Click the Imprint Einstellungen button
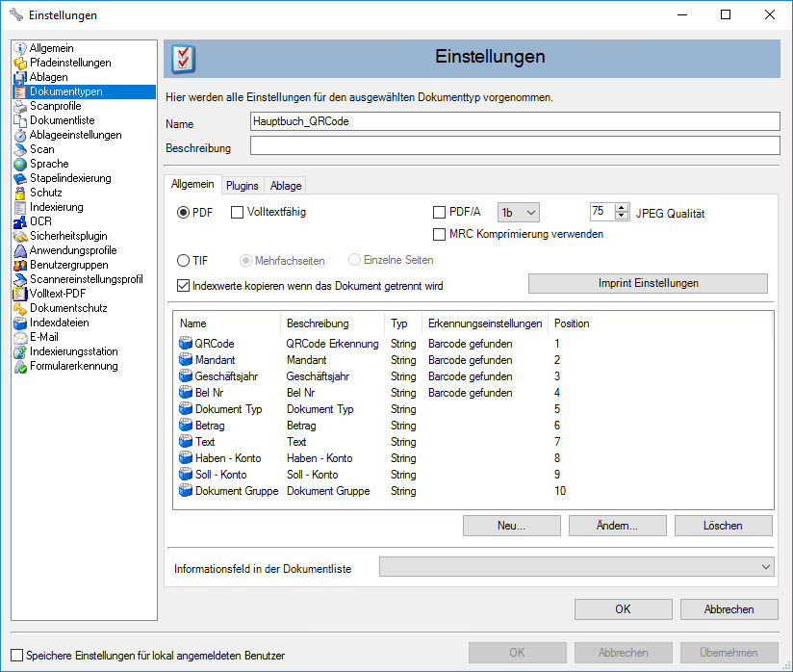This screenshot has width=793, height=672. pyautogui.click(x=648, y=283)
